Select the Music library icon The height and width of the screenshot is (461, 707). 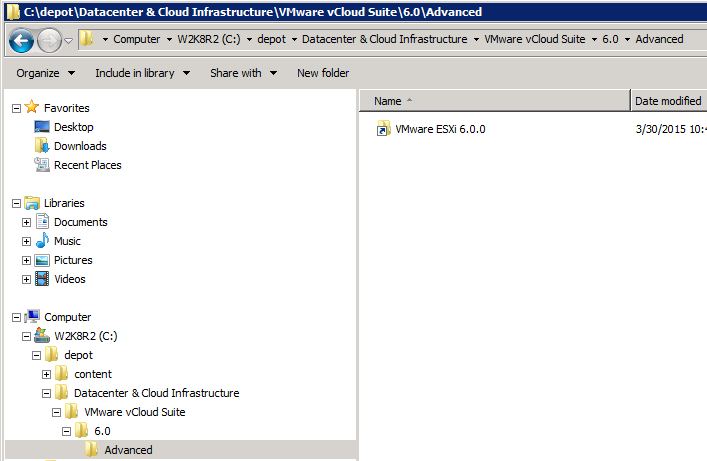(x=42, y=241)
